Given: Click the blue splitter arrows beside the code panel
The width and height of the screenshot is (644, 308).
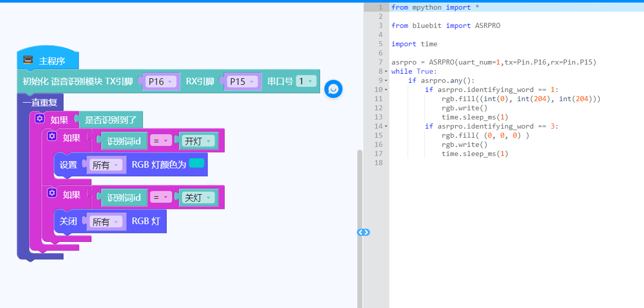Looking at the screenshot, I should pyautogui.click(x=363, y=232).
